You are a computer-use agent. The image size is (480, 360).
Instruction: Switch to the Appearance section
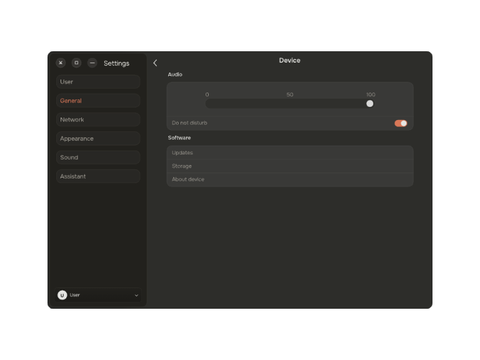coord(98,138)
